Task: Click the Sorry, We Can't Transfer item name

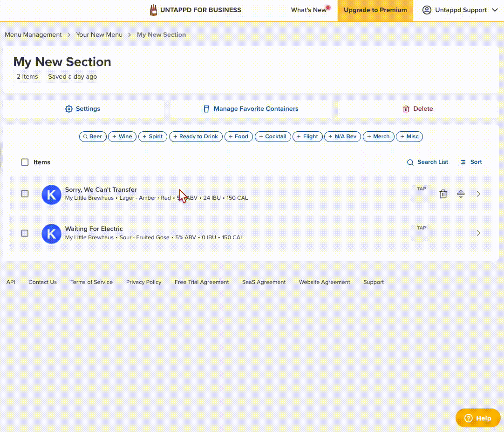Action: click(101, 190)
